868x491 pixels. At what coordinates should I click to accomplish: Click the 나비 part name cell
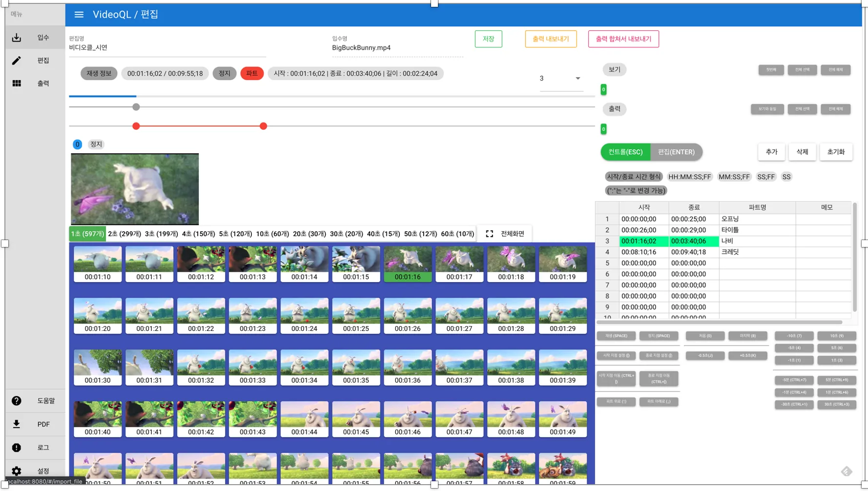pos(757,242)
